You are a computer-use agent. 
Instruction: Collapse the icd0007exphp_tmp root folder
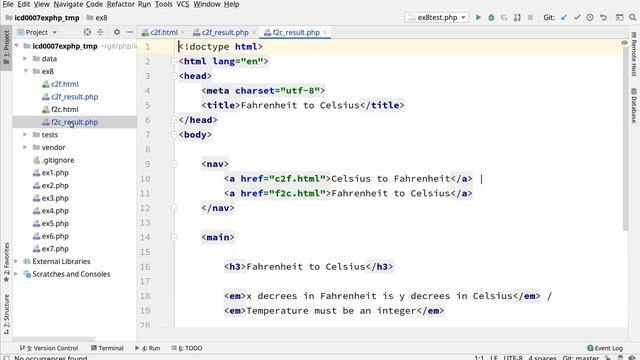click(x=17, y=46)
